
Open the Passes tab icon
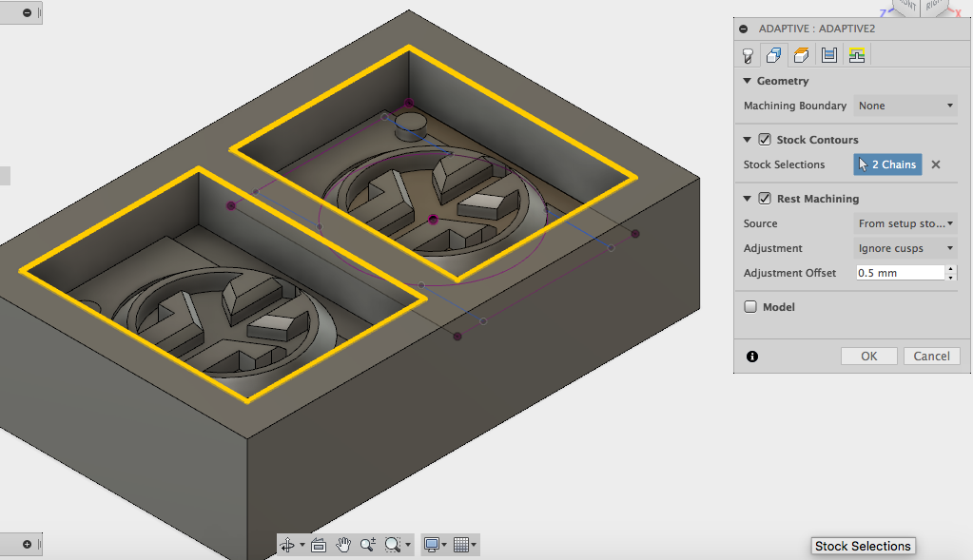pos(829,55)
